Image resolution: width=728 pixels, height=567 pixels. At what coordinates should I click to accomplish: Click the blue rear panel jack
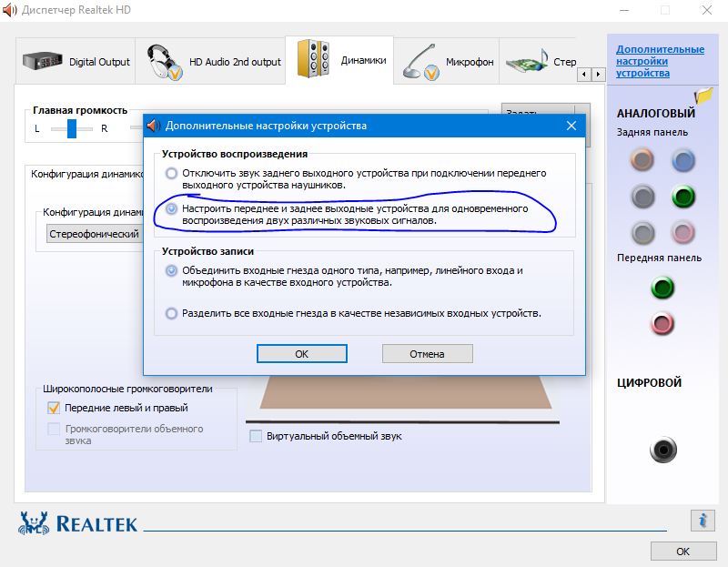click(683, 161)
